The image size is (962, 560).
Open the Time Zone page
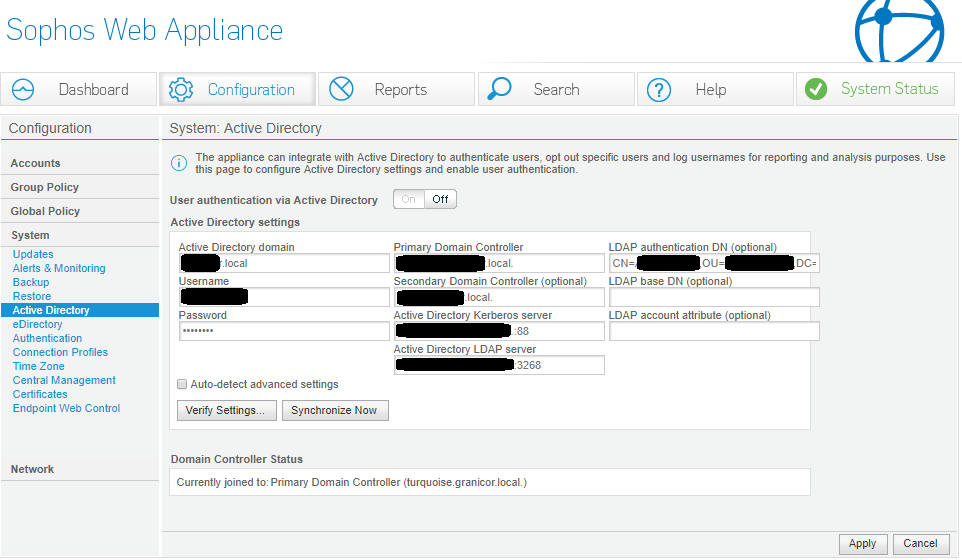pyautogui.click(x=39, y=366)
